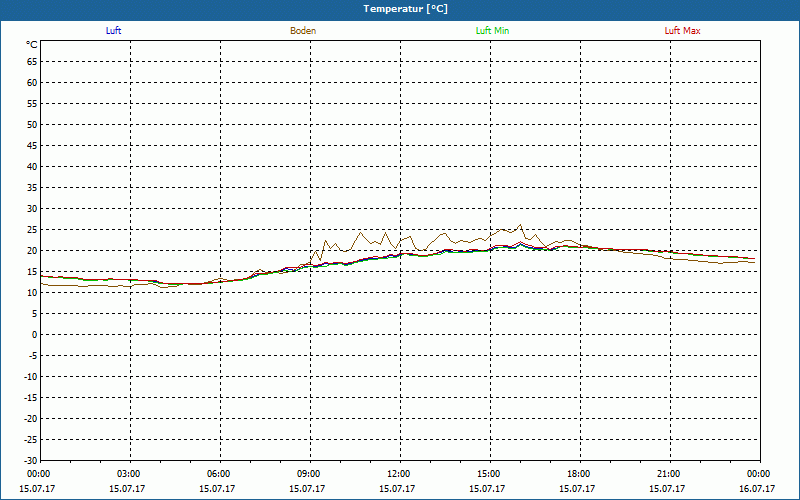Click the °C unit label on axis
Viewport: 800px width, 500px height.
click(x=32, y=45)
